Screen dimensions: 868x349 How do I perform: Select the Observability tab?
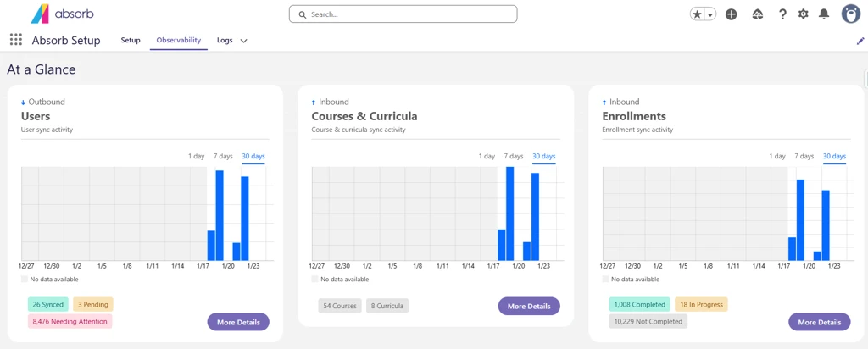point(178,40)
